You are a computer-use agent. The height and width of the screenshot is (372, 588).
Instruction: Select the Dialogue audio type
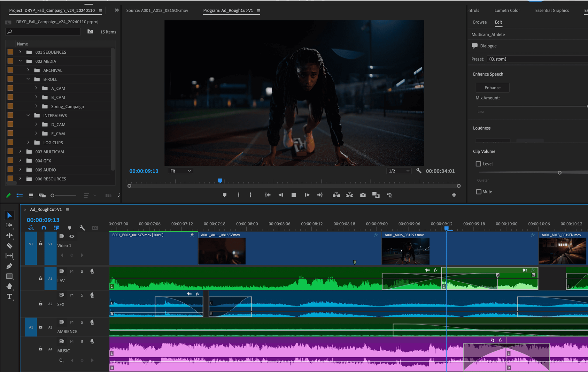pyautogui.click(x=488, y=46)
